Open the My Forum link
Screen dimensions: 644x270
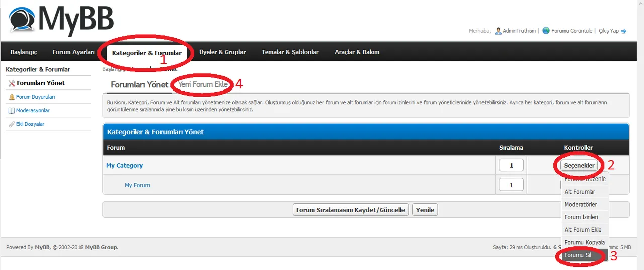click(x=137, y=185)
